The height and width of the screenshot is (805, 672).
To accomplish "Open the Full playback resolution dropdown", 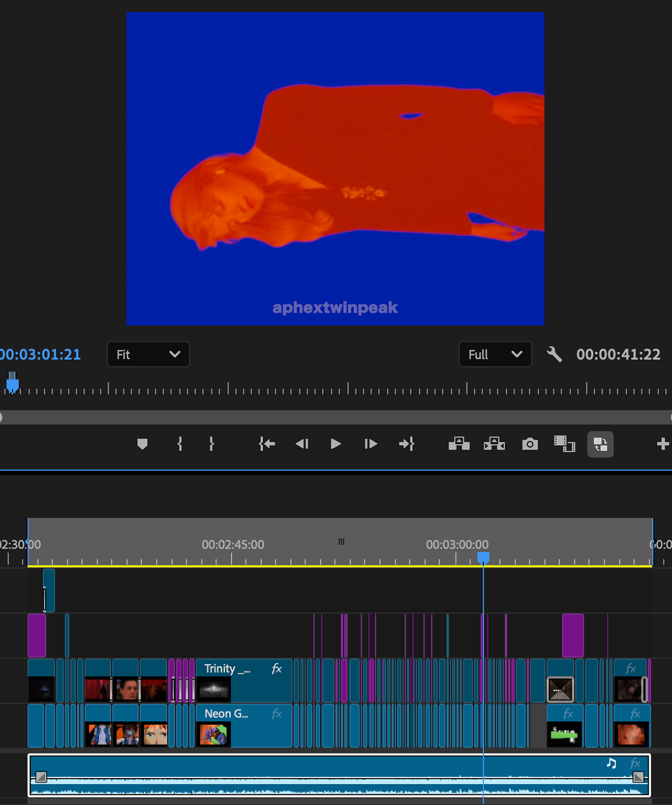I will [495, 354].
